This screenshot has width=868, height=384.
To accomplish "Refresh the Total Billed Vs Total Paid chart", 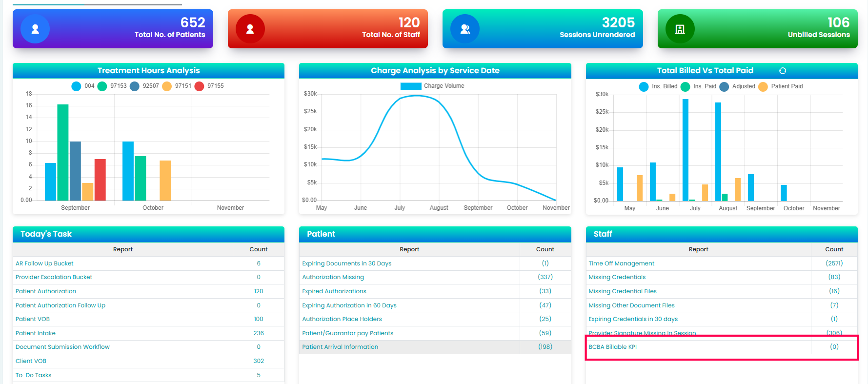I will [x=783, y=71].
